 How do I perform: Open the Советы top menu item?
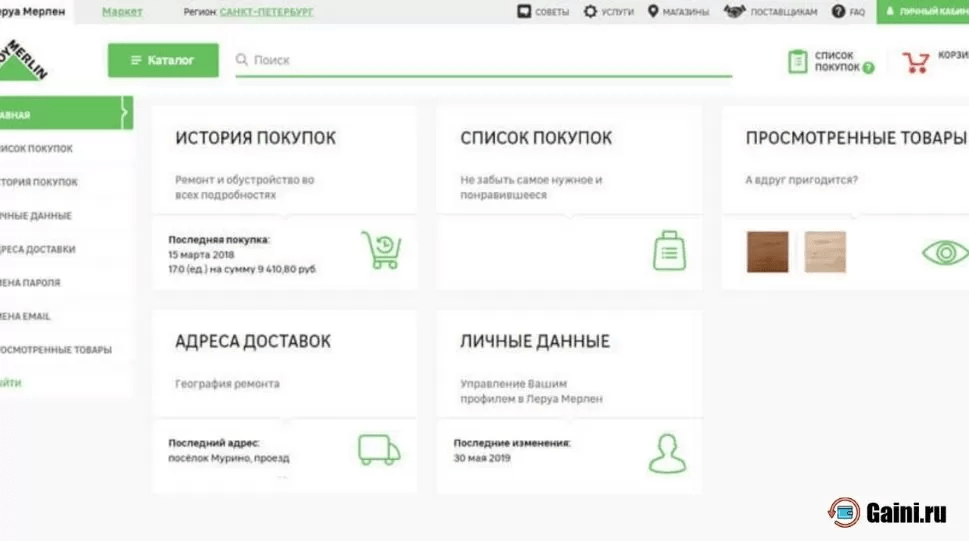pos(543,12)
